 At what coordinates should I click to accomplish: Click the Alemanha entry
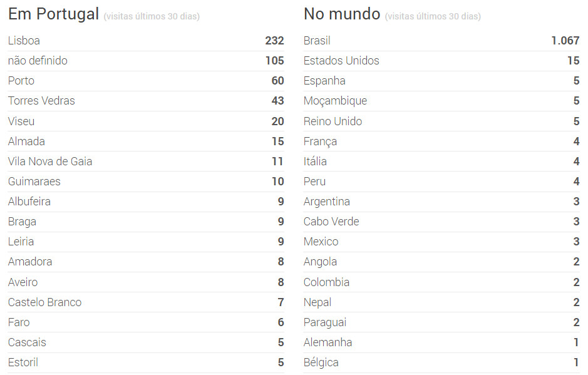click(328, 342)
